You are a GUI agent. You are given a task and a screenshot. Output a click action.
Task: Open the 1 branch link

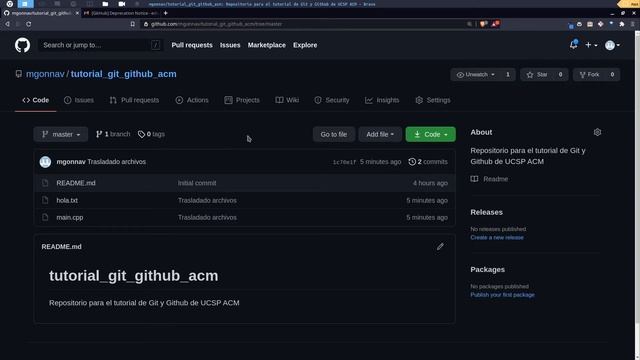(113, 134)
